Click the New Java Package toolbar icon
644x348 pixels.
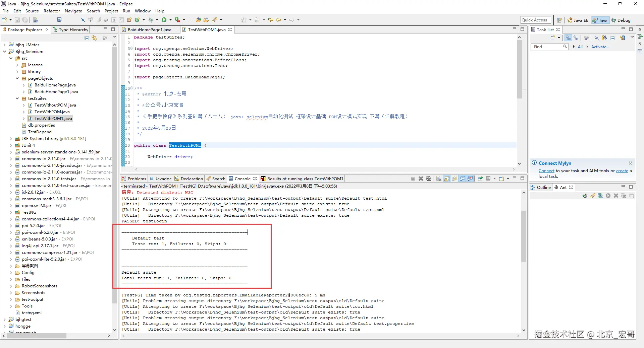click(129, 20)
